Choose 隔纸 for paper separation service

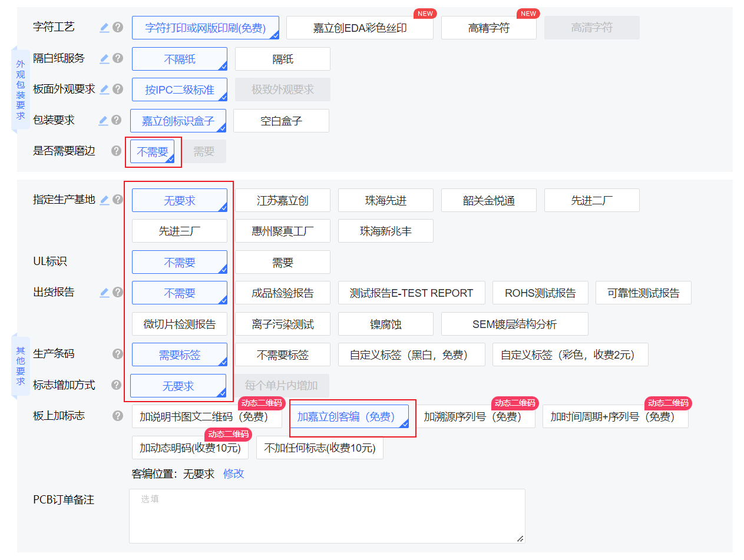coord(282,59)
